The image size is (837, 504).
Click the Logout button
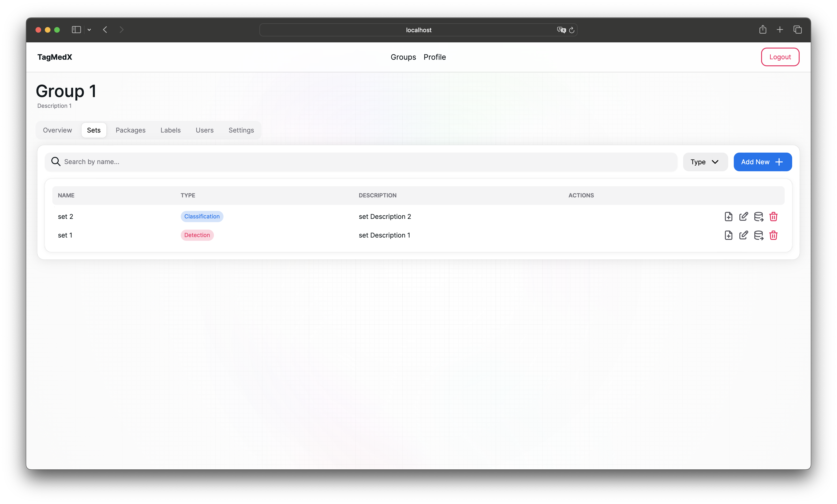tap(780, 57)
